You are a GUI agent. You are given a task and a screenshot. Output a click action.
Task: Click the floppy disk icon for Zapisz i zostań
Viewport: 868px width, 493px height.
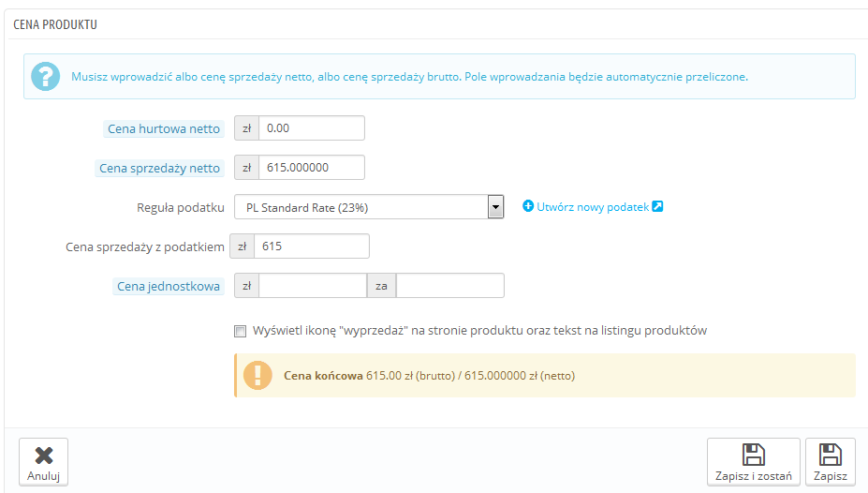point(753,455)
